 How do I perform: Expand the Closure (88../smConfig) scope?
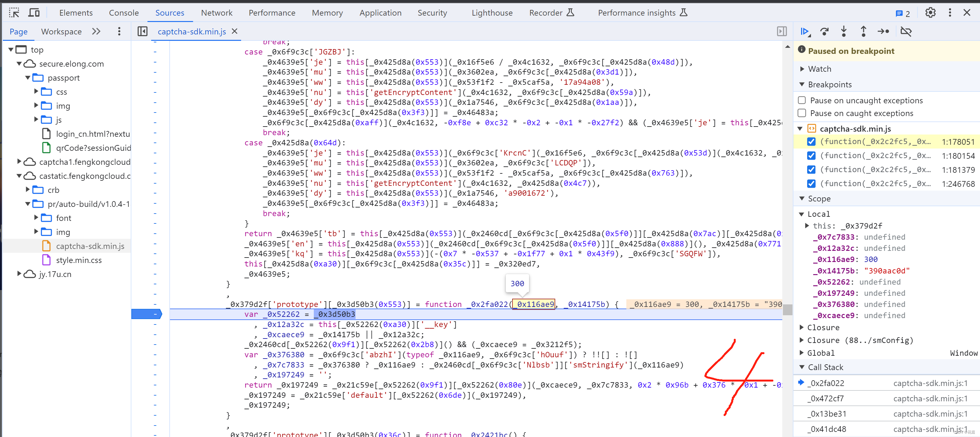(x=801, y=340)
